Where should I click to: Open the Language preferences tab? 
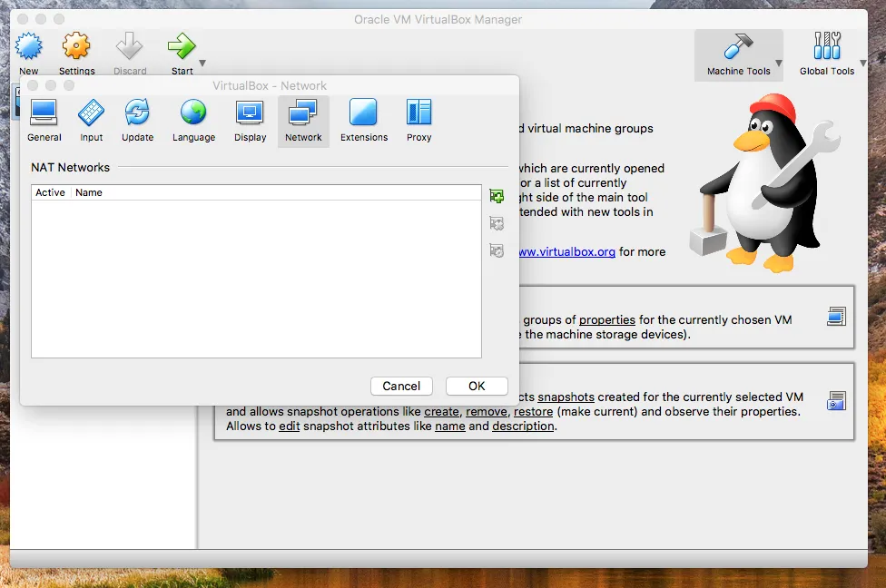click(194, 121)
